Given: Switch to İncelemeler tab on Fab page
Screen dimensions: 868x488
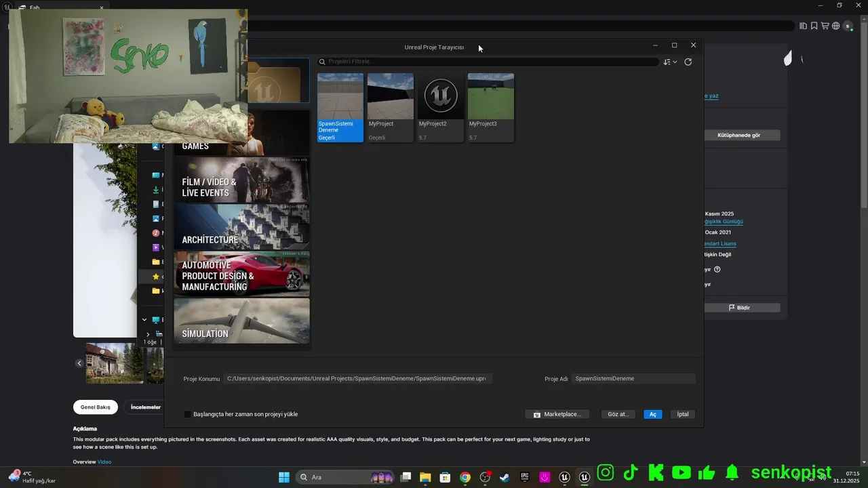Looking at the screenshot, I should click(x=146, y=407).
